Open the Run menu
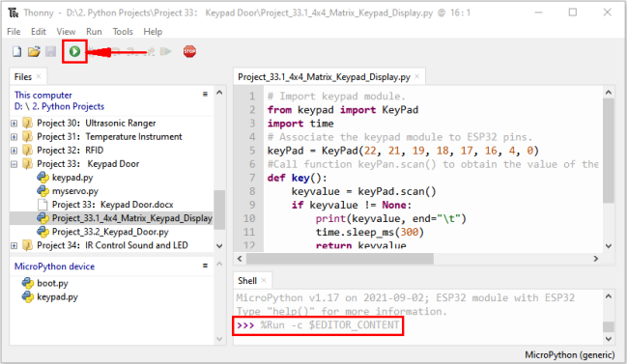This screenshot has height=364, width=628. [94, 32]
